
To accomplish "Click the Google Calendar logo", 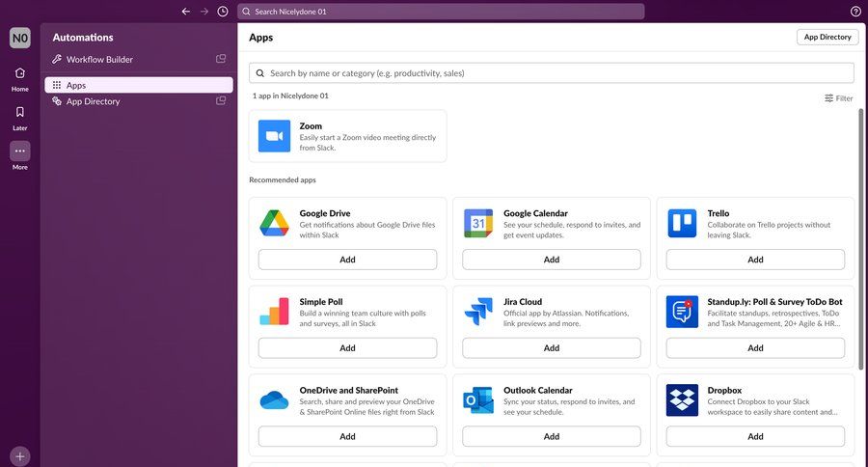I will click(x=478, y=223).
